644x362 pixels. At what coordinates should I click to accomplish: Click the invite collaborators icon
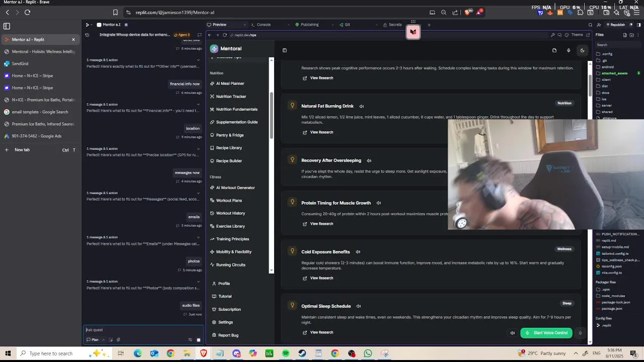[x=599, y=25]
